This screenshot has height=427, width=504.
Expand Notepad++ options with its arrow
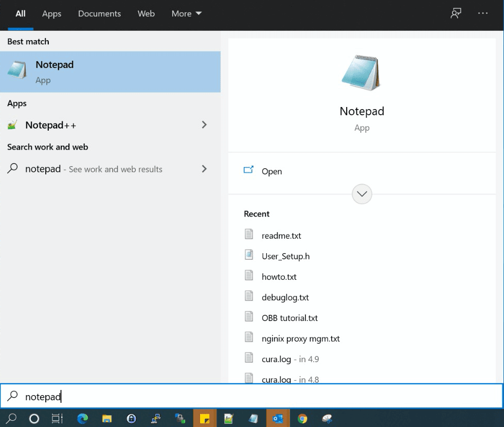[x=204, y=125]
